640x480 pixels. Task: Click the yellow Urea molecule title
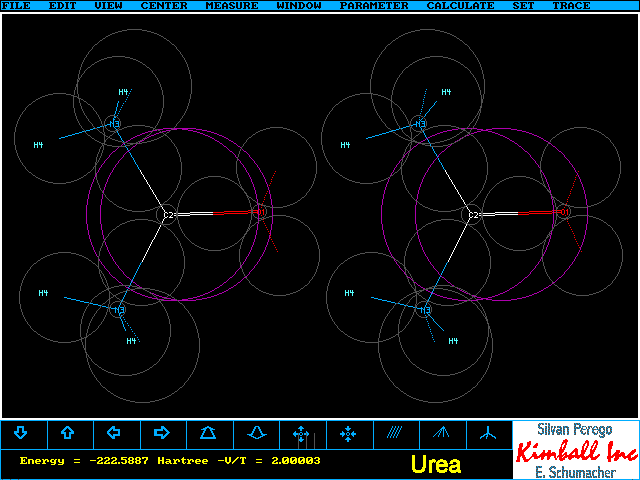pyautogui.click(x=436, y=464)
